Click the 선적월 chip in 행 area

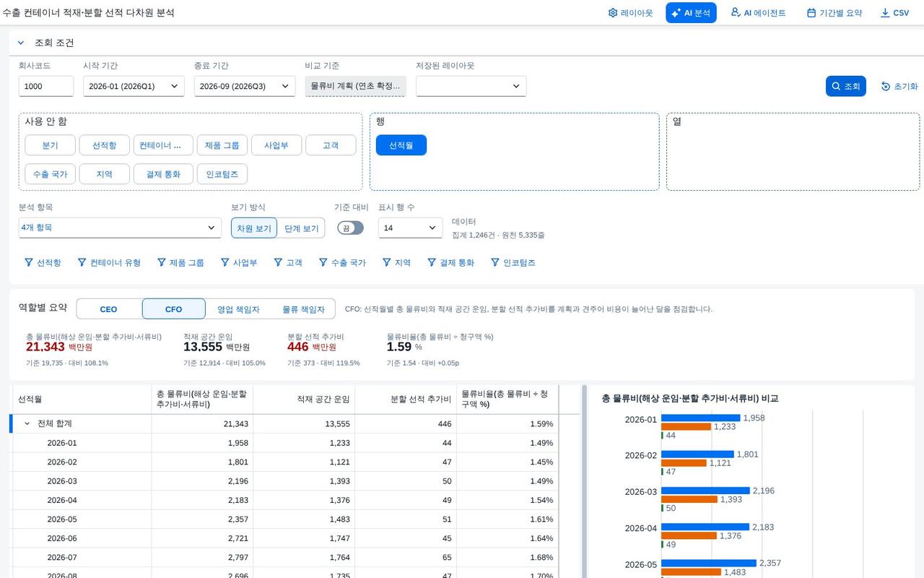(401, 145)
